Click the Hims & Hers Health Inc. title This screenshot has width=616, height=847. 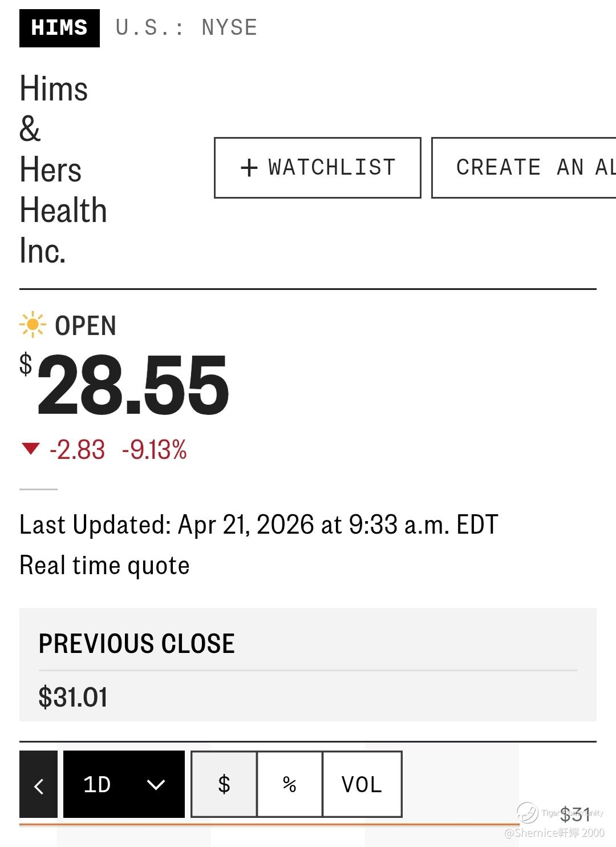click(63, 170)
